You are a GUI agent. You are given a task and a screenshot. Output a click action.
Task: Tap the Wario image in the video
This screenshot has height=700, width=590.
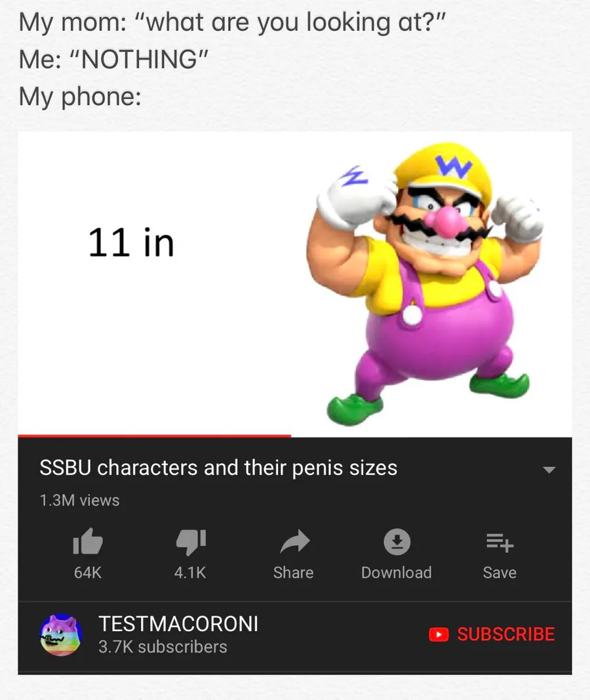click(425, 283)
